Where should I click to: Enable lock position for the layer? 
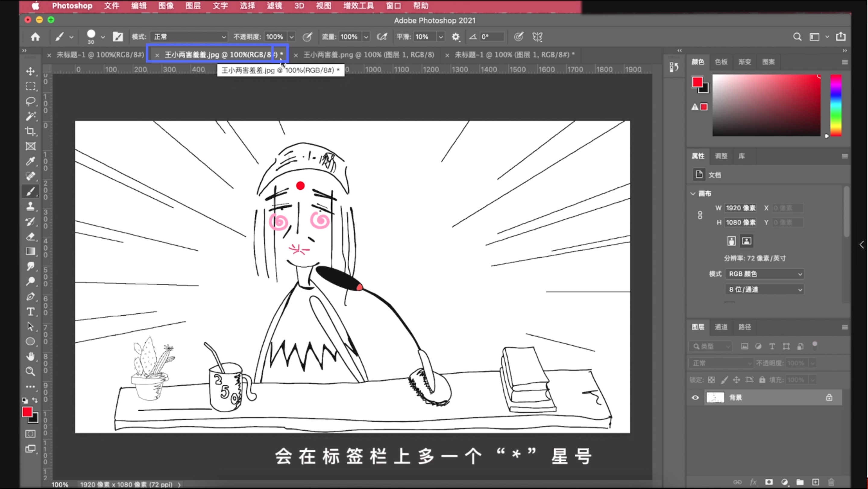pos(737,380)
